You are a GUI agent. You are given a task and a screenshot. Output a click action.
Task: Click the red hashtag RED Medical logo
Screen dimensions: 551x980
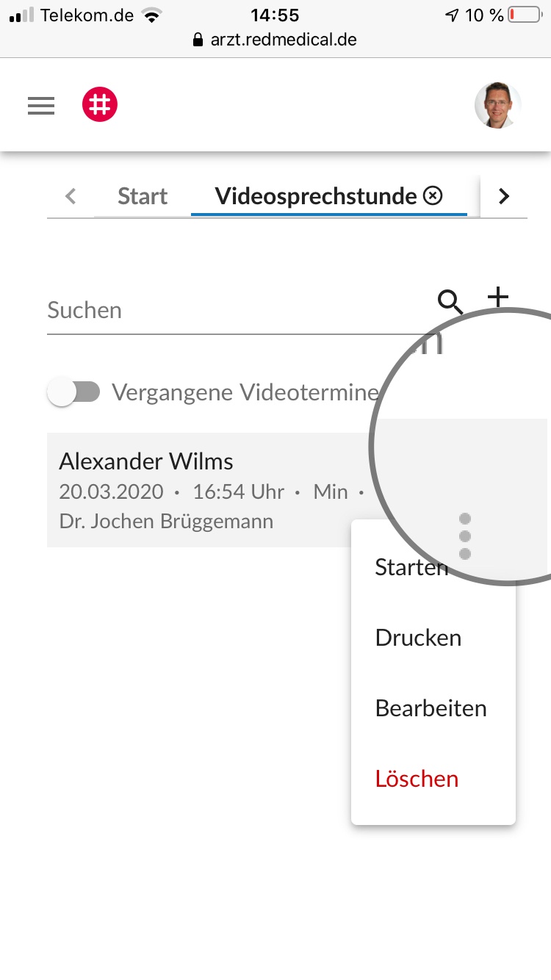[100, 105]
